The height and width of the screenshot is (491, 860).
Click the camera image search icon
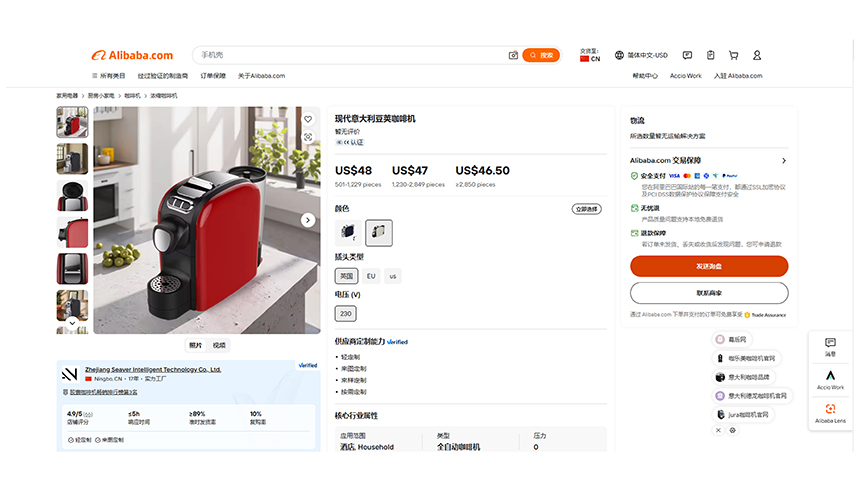(x=513, y=55)
